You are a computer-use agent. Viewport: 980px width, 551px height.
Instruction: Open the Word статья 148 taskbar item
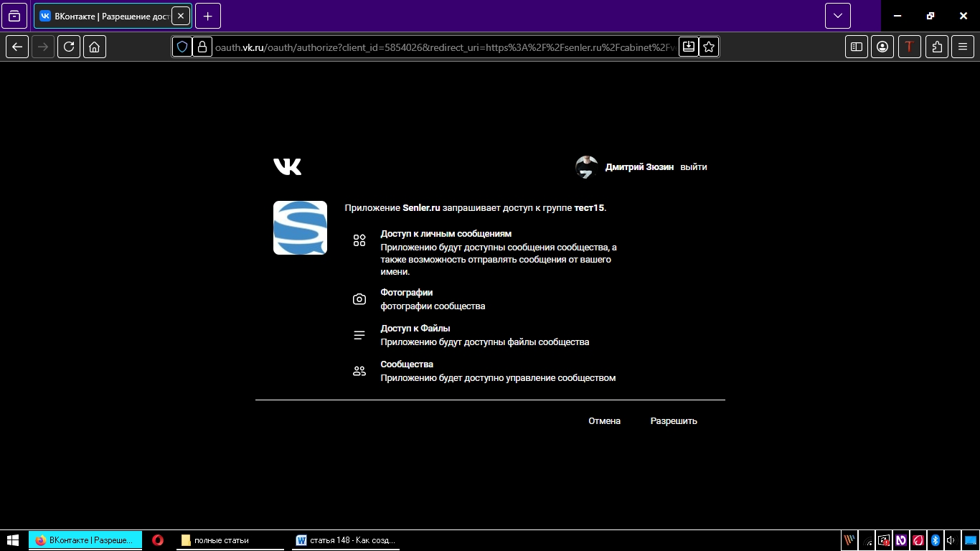pos(347,540)
